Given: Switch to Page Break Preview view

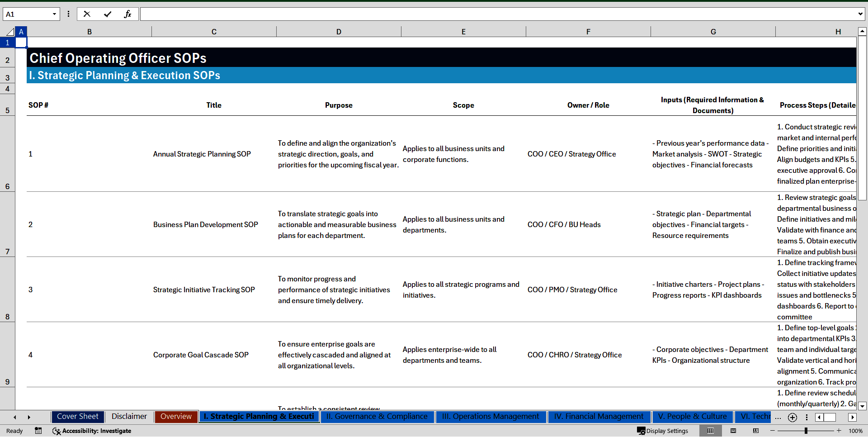Looking at the screenshot, I should tap(756, 431).
